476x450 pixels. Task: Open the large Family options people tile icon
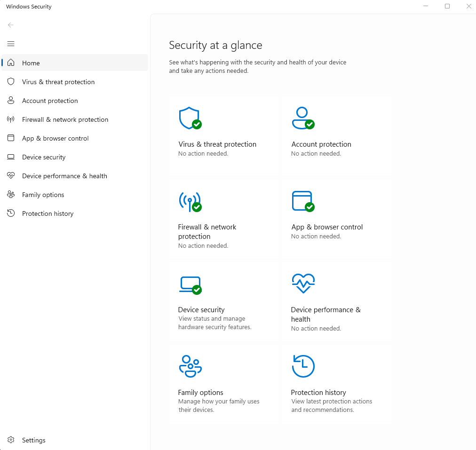pyautogui.click(x=190, y=366)
